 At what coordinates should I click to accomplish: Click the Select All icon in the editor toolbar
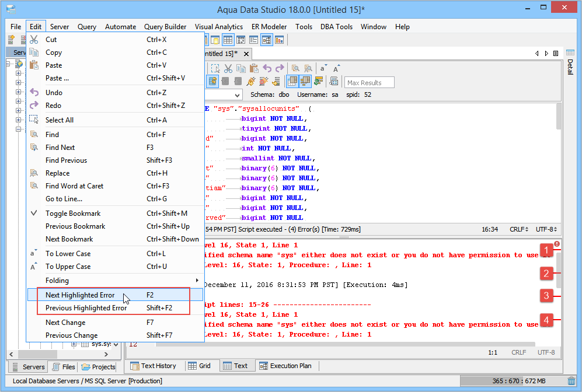pos(215,69)
